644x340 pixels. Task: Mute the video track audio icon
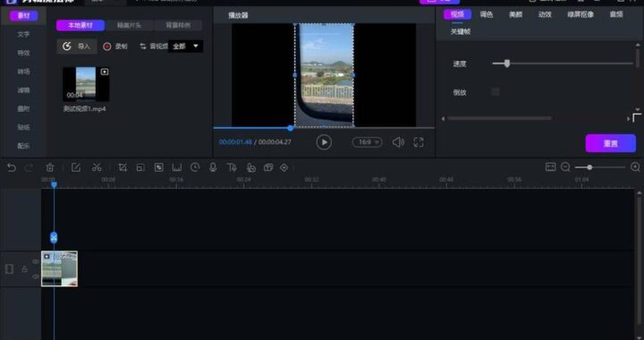point(35,276)
